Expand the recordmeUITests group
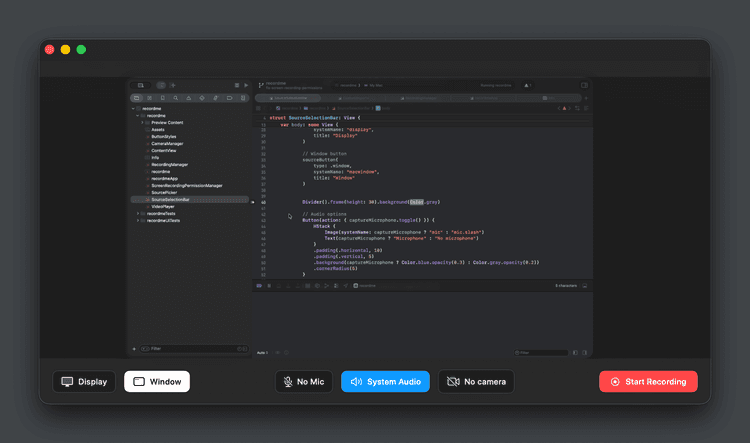This screenshot has width=750, height=443. 137,220
